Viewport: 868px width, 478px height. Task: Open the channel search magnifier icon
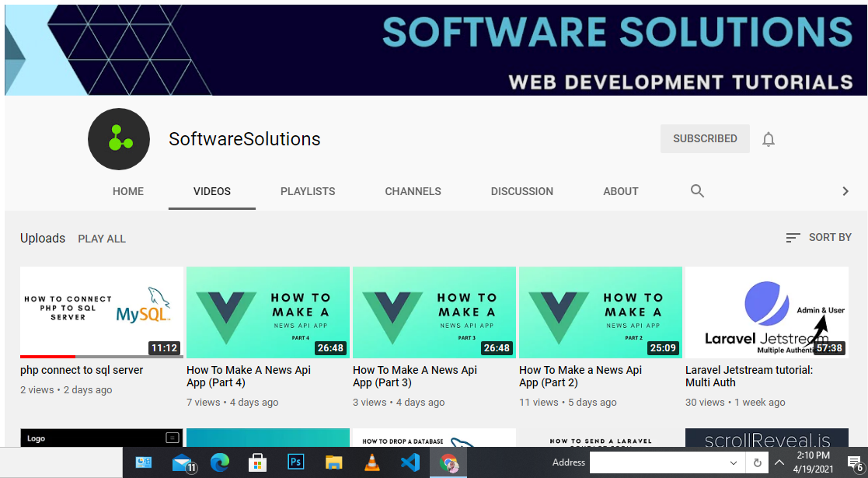coord(697,191)
